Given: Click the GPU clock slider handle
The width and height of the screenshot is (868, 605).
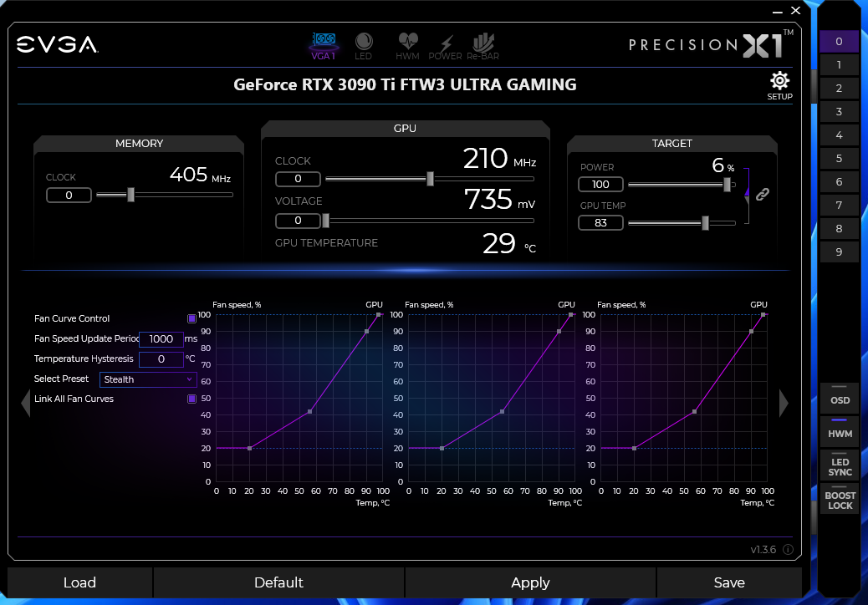Looking at the screenshot, I should pyautogui.click(x=430, y=179).
